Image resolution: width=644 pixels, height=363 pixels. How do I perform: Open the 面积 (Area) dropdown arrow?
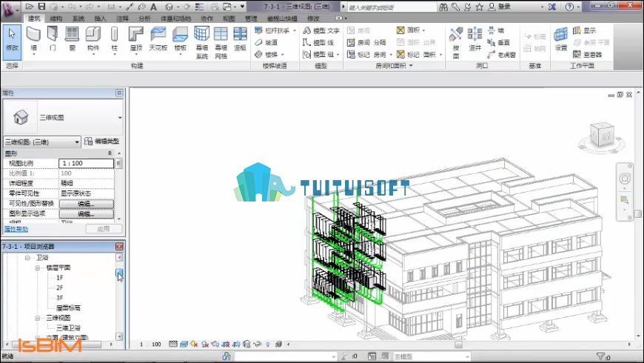click(x=424, y=30)
